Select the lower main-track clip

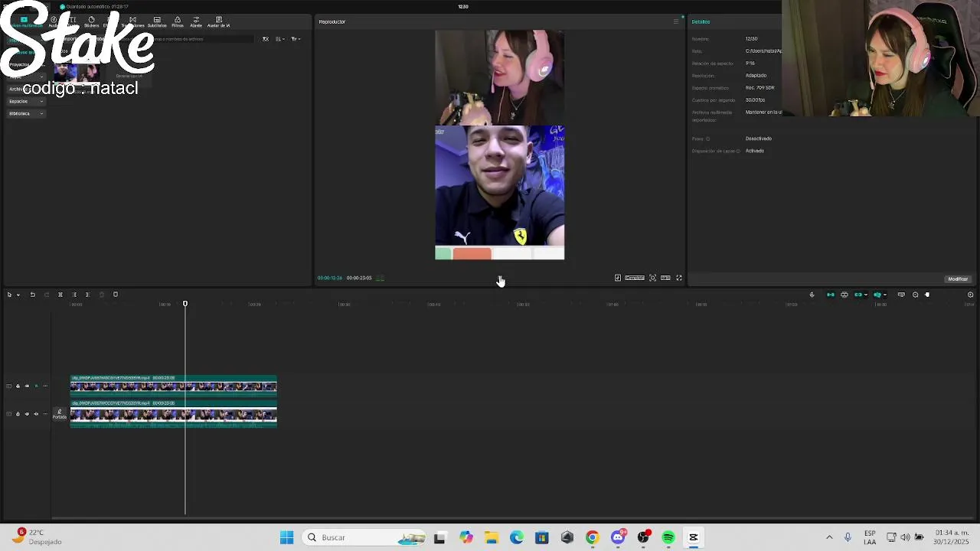tap(173, 412)
